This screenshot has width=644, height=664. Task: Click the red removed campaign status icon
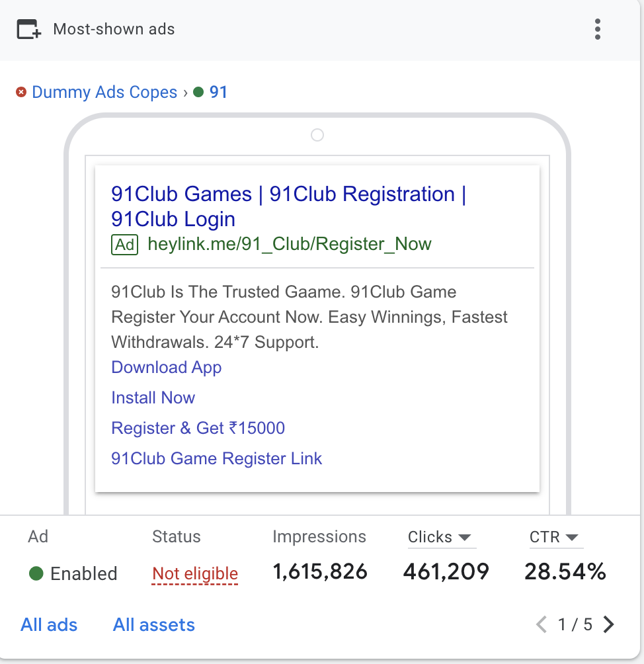click(x=21, y=92)
